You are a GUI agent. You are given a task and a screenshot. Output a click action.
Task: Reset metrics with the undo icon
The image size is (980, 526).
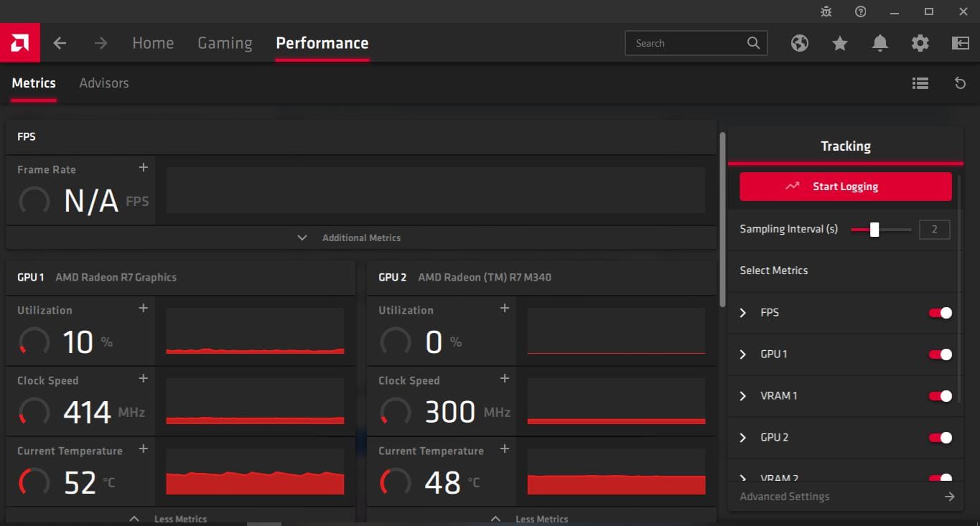pos(961,83)
